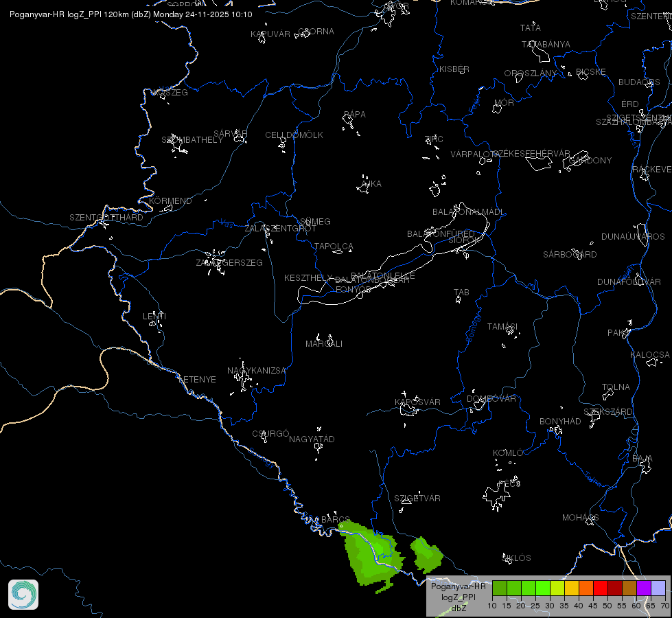Click the TAMÁSI town label
The width and height of the screenshot is (672, 618).
pos(502,327)
